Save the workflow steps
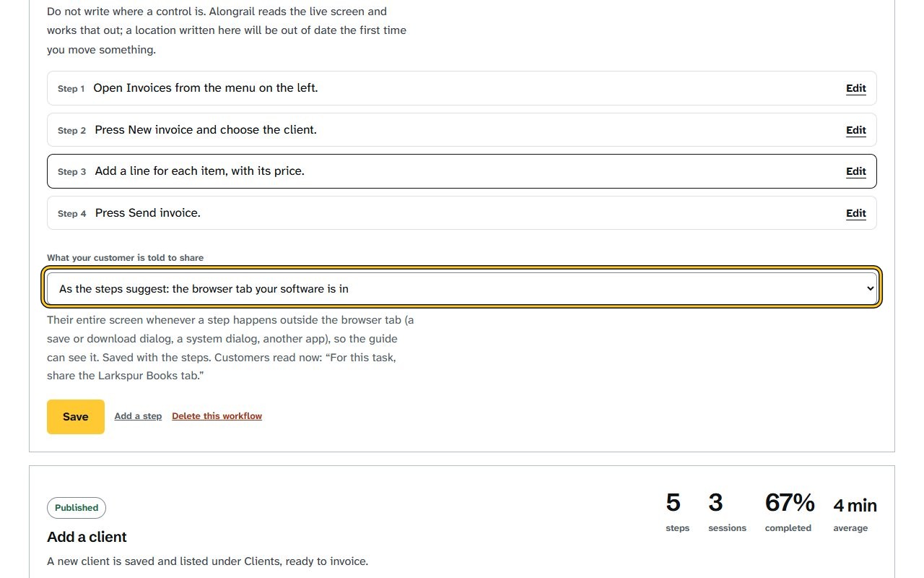This screenshot has height=578, width=924. (76, 417)
